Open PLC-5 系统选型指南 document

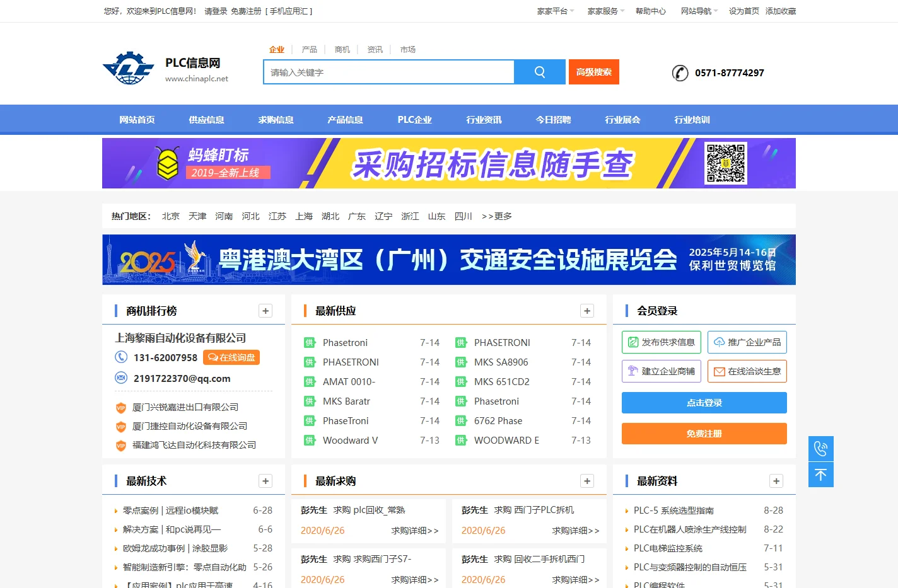click(673, 510)
